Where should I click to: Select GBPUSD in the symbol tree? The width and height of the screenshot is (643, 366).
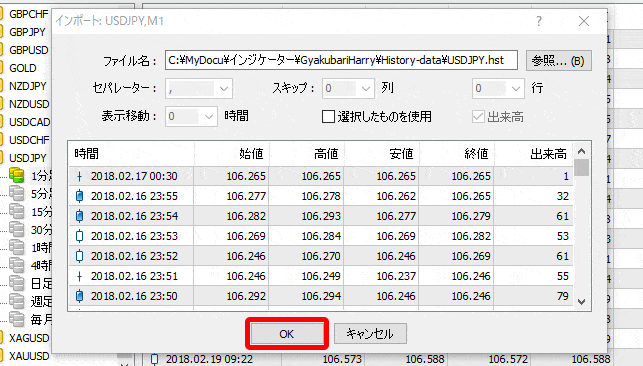tap(29, 50)
